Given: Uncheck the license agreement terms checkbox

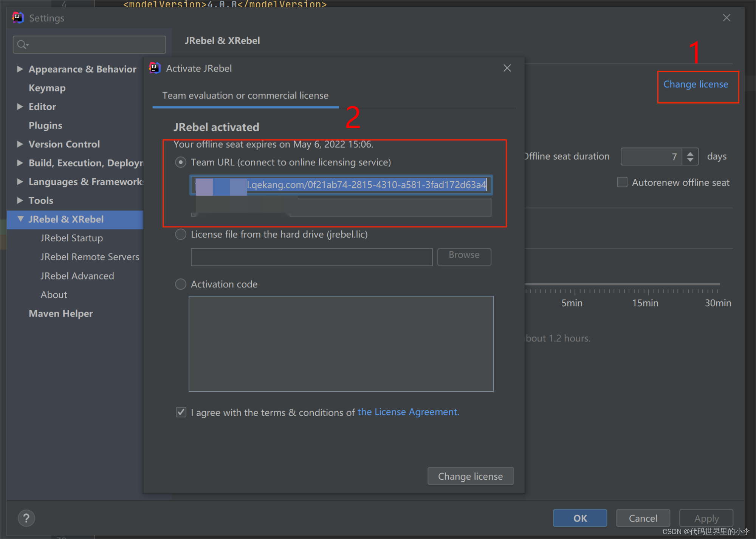Looking at the screenshot, I should click(181, 412).
